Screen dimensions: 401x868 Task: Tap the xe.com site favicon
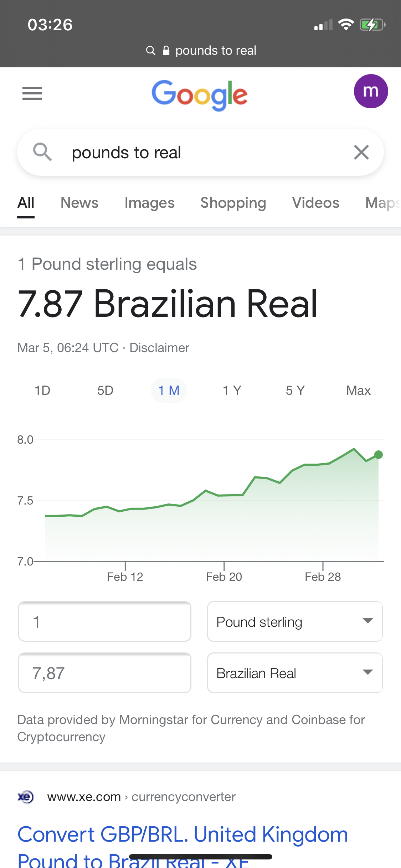26,797
